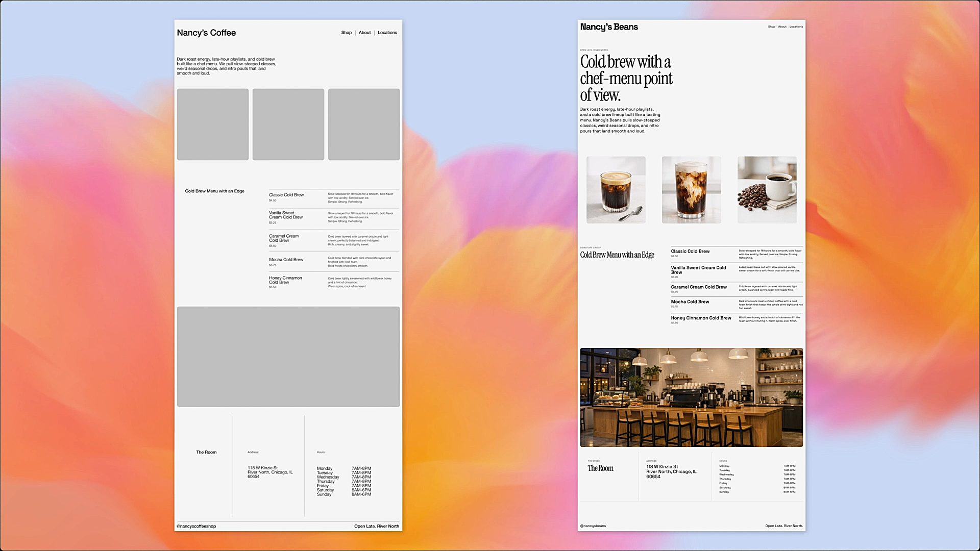Click the @nancyscoffeeshop footer handle
Viewport: 980px width, 551px height.
[x=196, y=526]
